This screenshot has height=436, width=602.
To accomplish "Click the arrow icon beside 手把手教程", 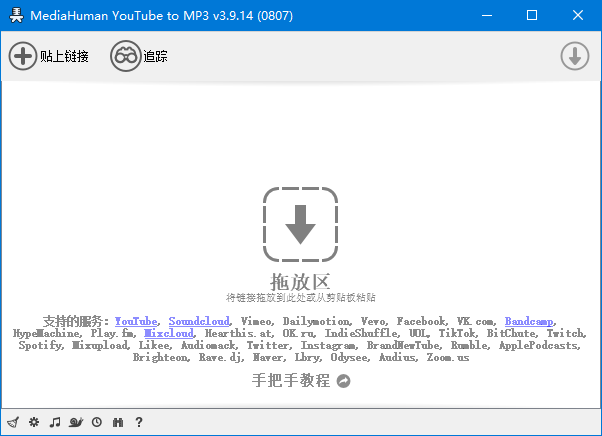I will coord(343,381).
